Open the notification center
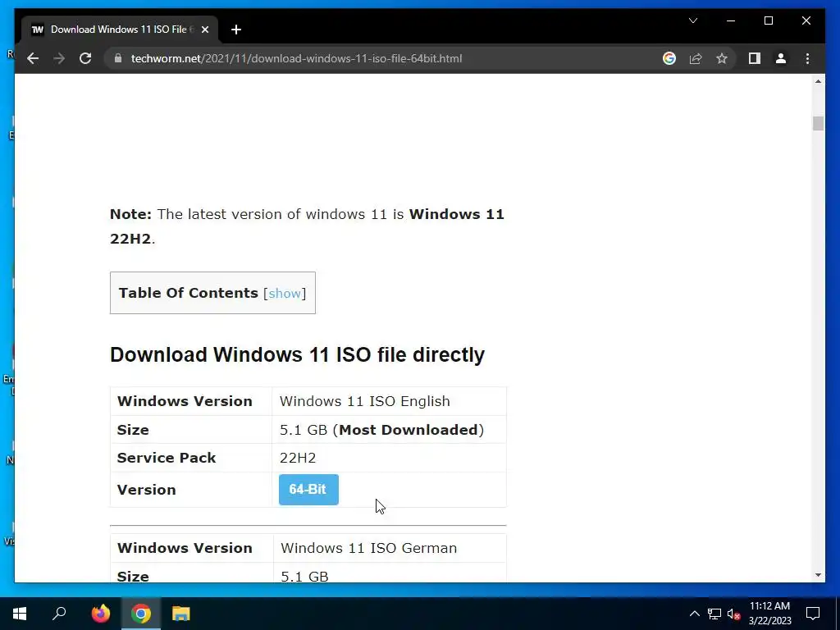This screenshot has height=630, width=840. [813, 614]
